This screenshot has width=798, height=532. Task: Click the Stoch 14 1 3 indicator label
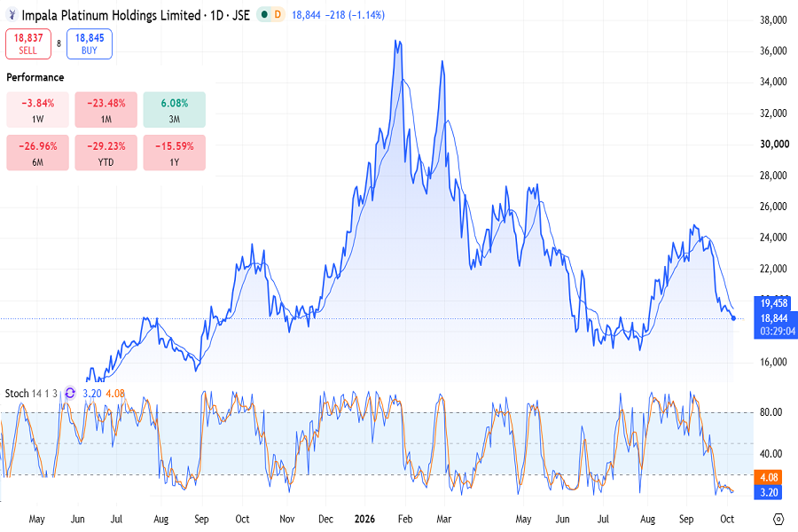click(31, 394)
